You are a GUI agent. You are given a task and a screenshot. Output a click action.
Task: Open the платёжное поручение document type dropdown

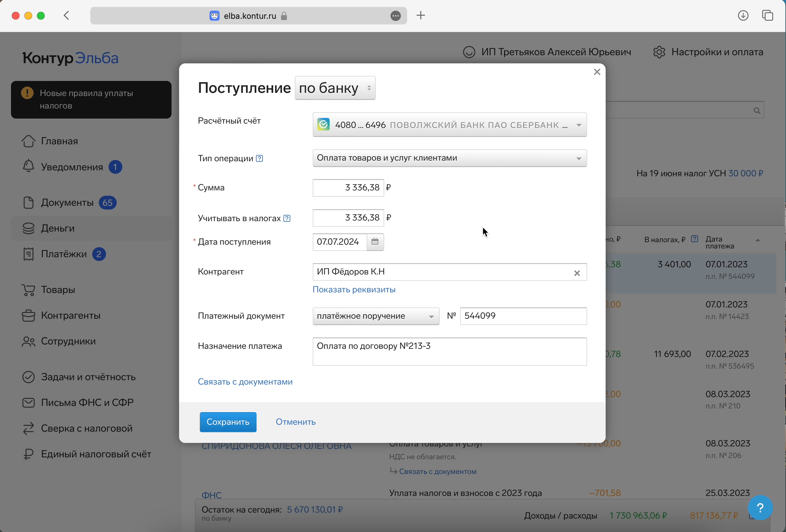pyautogui.click(x=376, y=316)
